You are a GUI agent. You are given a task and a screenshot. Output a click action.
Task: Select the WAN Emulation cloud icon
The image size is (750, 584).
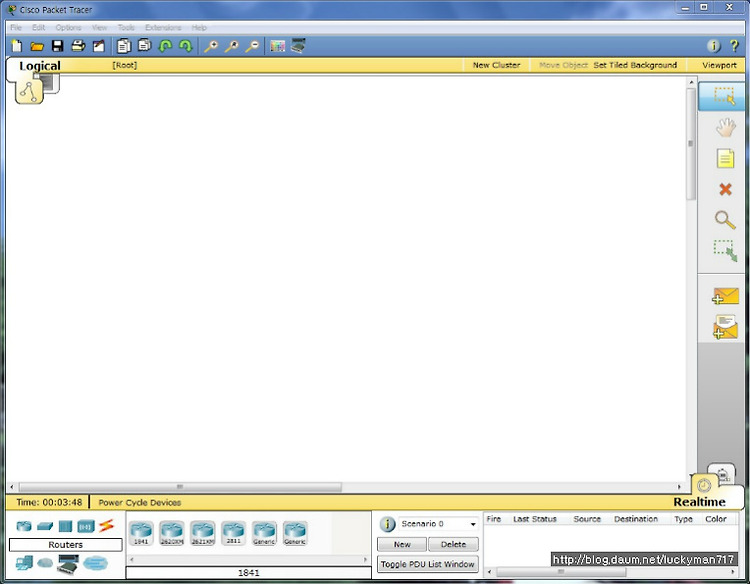[45, 563]
